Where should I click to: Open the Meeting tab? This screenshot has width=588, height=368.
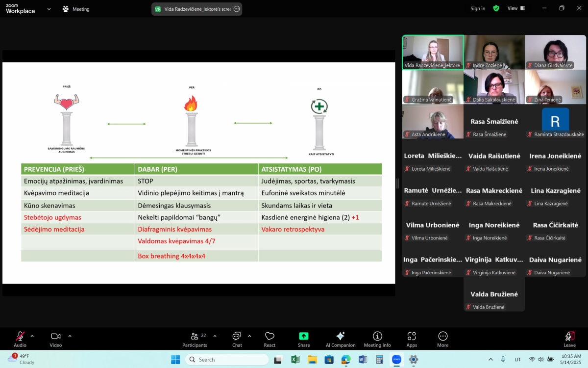[76, 9]
